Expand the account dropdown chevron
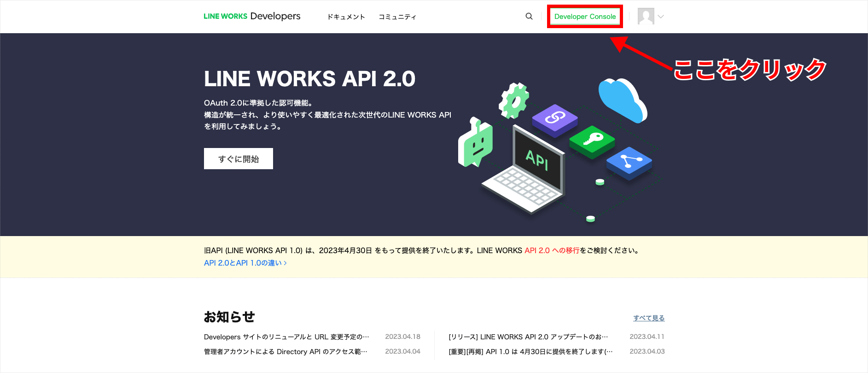The height and width of the screenshot is (373, 868). coord(661,17)
